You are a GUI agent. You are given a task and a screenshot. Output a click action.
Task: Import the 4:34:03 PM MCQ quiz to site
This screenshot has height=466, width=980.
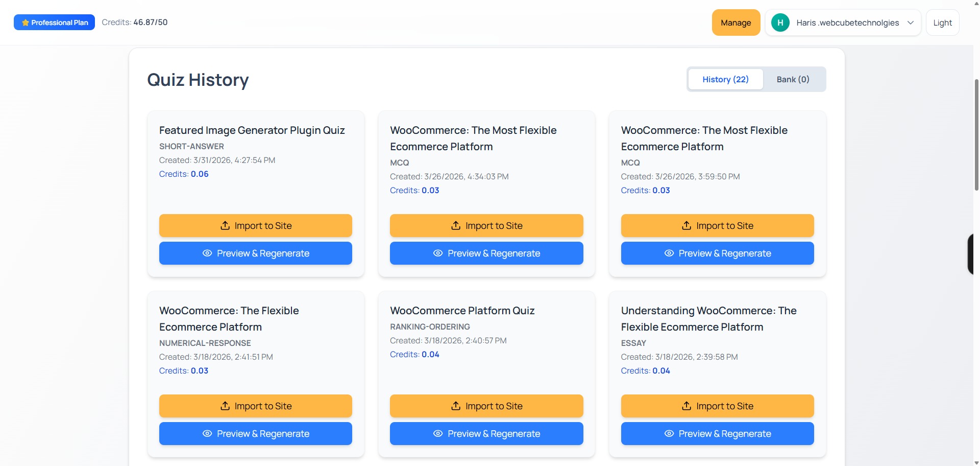[486, 225]
